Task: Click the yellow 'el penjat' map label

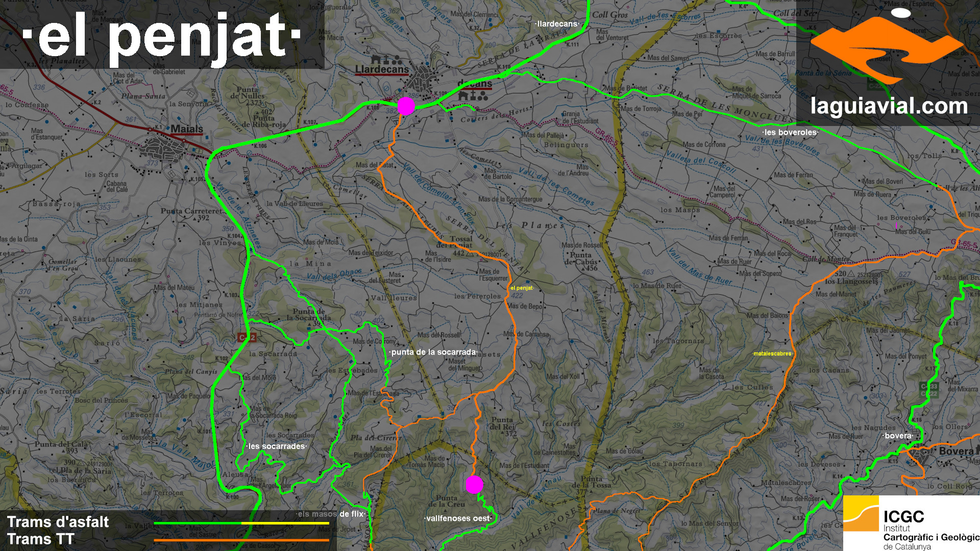Action: [x=521, y=288]
